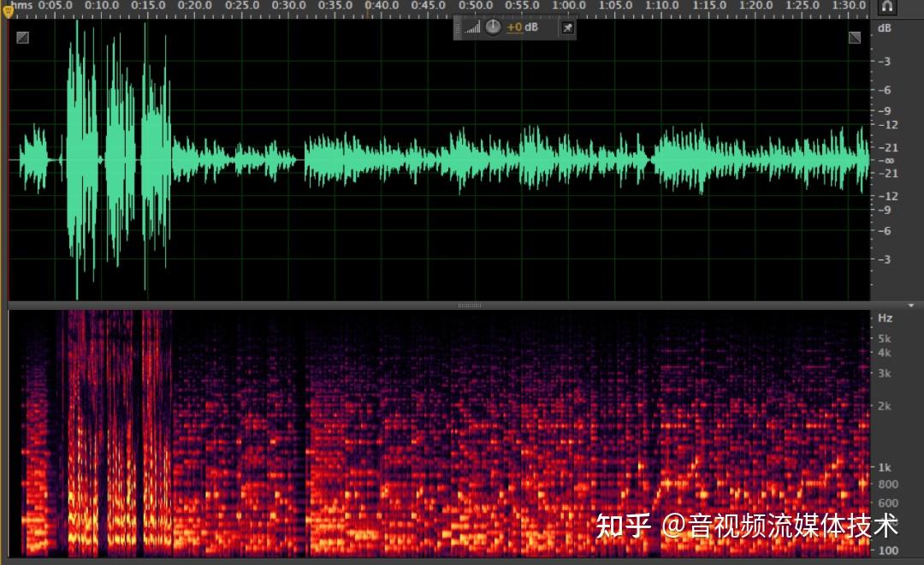Click the fade-out handle at waveform end
This screenshot has height=565, width=924.
coord(855,37)
